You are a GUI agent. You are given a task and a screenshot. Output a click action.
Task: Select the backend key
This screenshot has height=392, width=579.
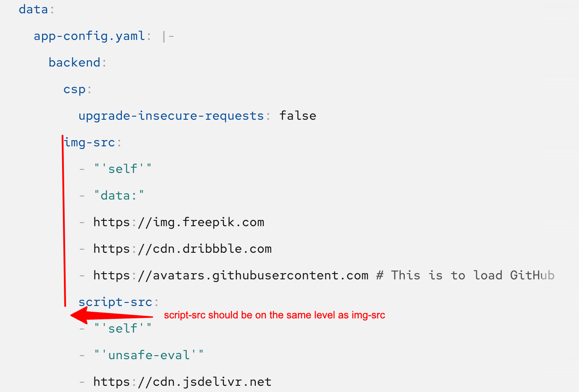74,63
